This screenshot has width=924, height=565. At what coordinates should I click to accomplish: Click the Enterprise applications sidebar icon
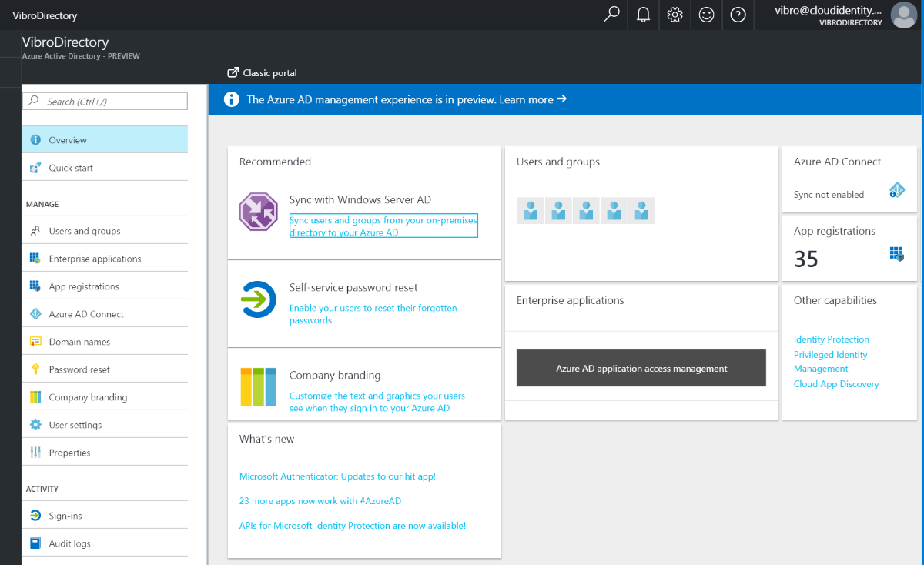[x=35, y=259]
